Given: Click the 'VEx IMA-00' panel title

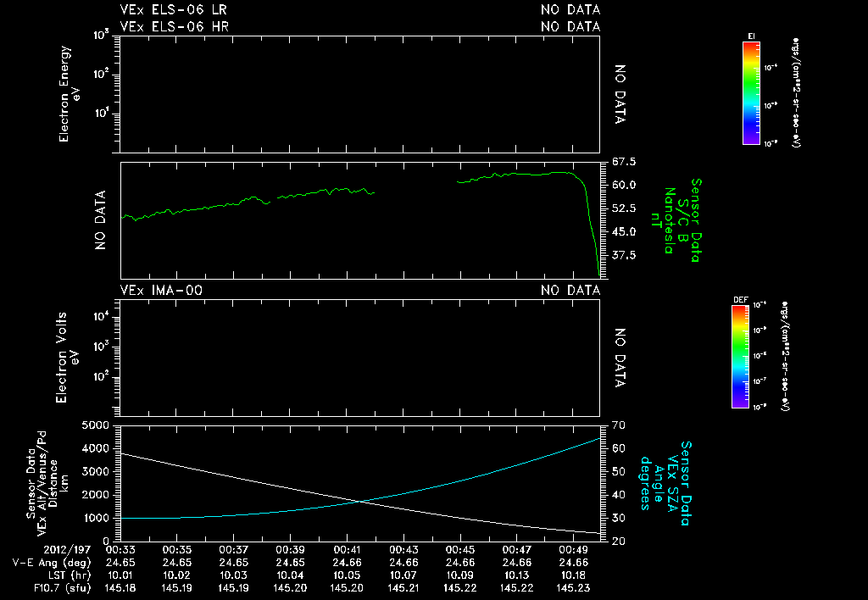Looking at the screenshot, I should [161, 290].
